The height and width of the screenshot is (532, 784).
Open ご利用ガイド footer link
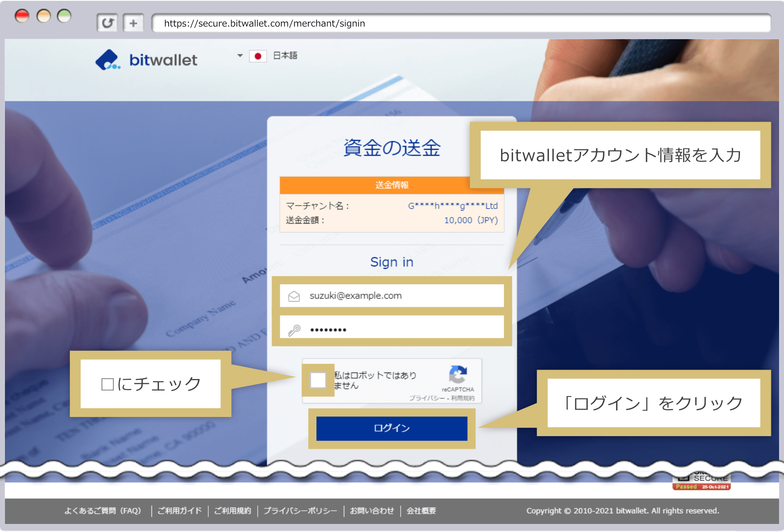pos(180,511)
